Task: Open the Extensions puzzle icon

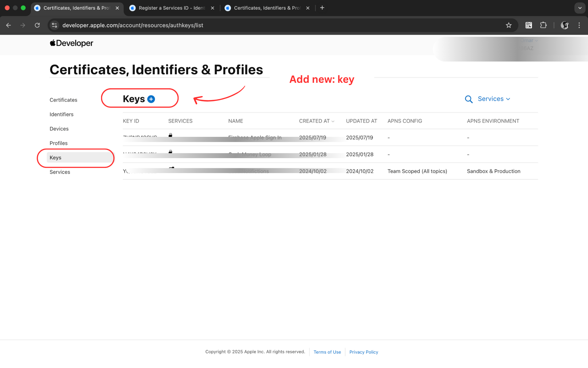Action: tap(543, 25)
